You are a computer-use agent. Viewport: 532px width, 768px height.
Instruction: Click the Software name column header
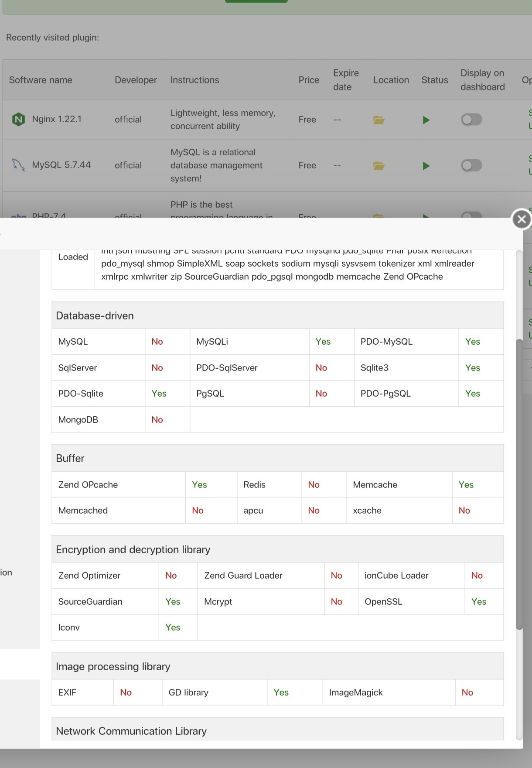tap(41, 80)
